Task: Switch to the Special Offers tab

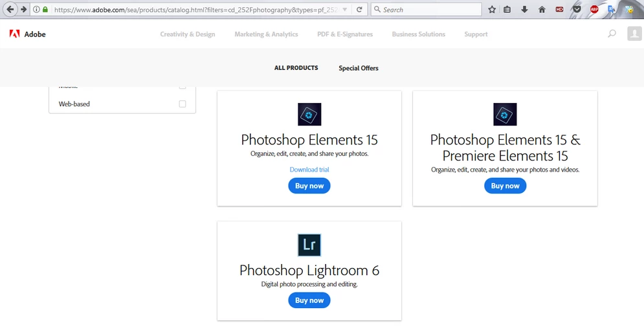Action: (359, 68)
